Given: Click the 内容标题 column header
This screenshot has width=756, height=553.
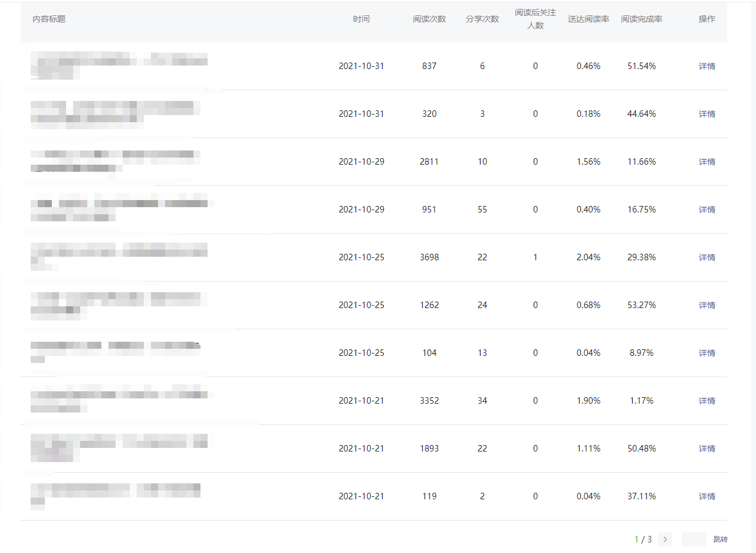Looking at the screenshot, I should click(x=49, y=19).
